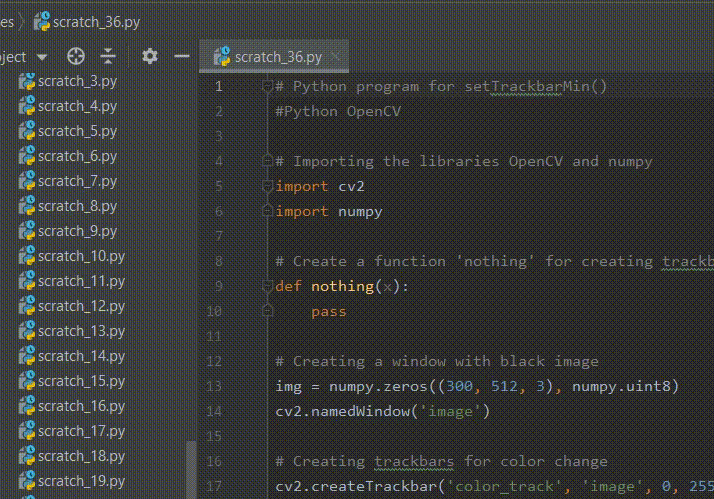
Task: Select scratch_17.py in the project tree
Action: click(x=81, y=431)
